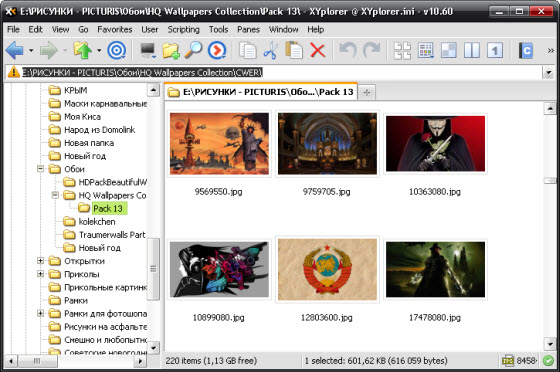The image size is (560, 372).
Task: Go forward with the green right arrow
Action: pos(49,50)
